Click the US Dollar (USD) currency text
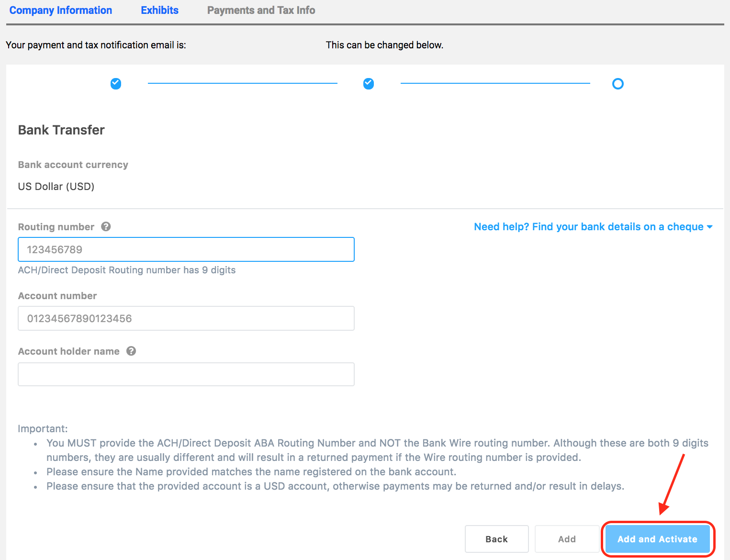Screen dimensions: 730x560 coord(56,187)
